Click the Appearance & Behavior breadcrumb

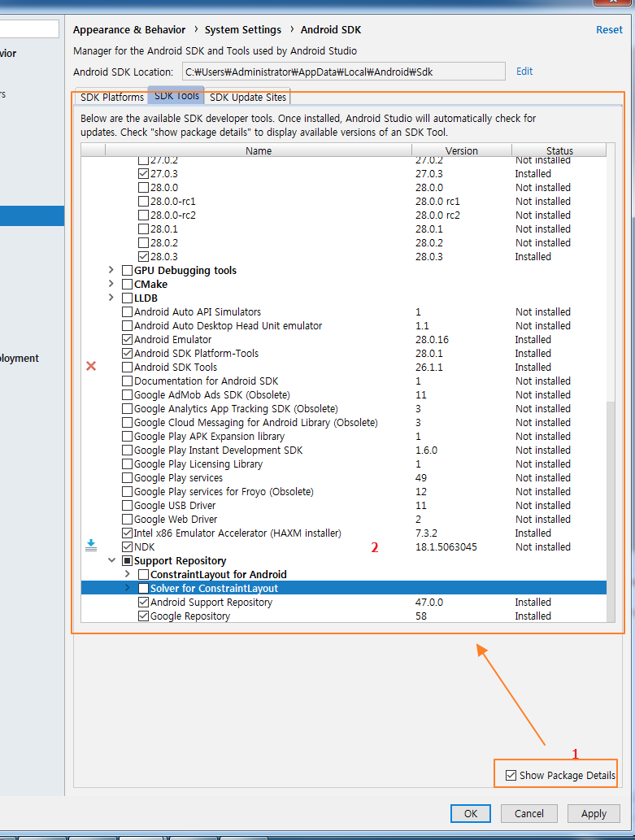[129, 30]
